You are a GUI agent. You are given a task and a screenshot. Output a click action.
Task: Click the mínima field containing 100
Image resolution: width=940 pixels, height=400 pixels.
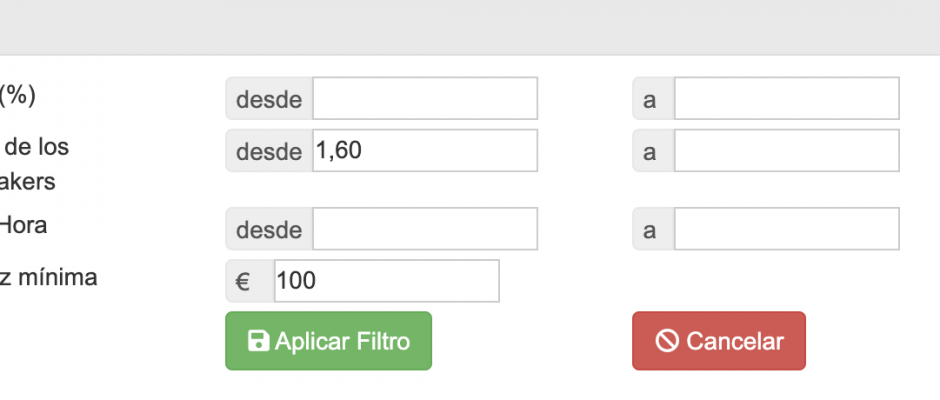click(387, 281)
